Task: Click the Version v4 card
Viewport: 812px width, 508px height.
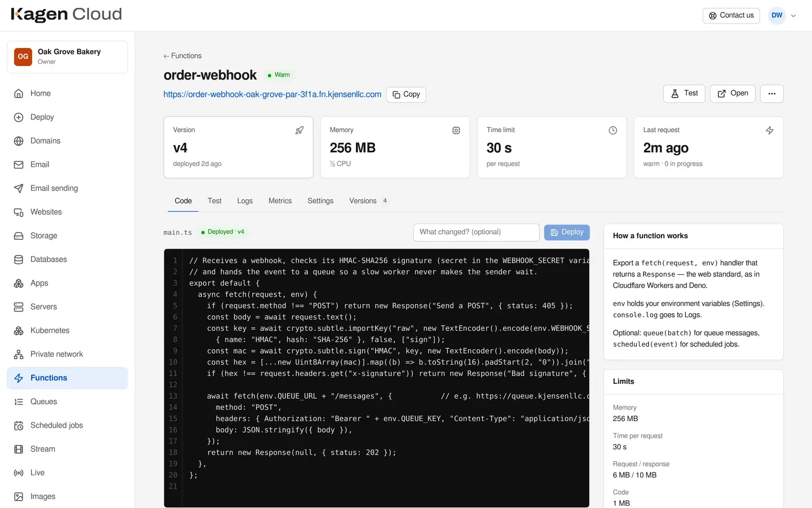Action: click(239, 147)
